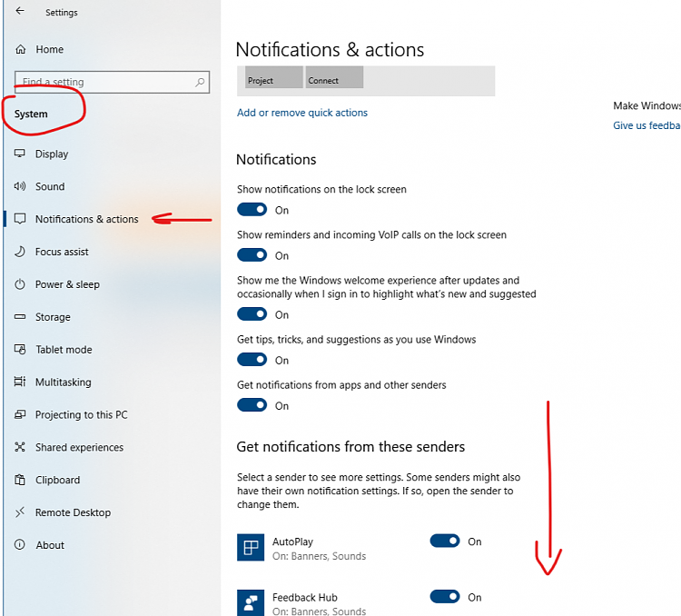Click the Home icon in sidebar
This screenshot has height=616, width=681.
click(20, 49)
